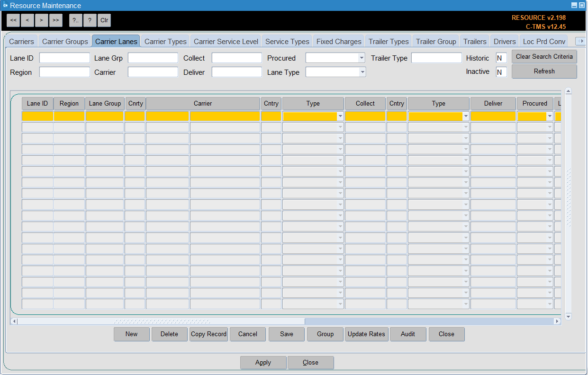Click into the Lane ID search field
The image size is (588, 375).
click(x=64, y=58)
